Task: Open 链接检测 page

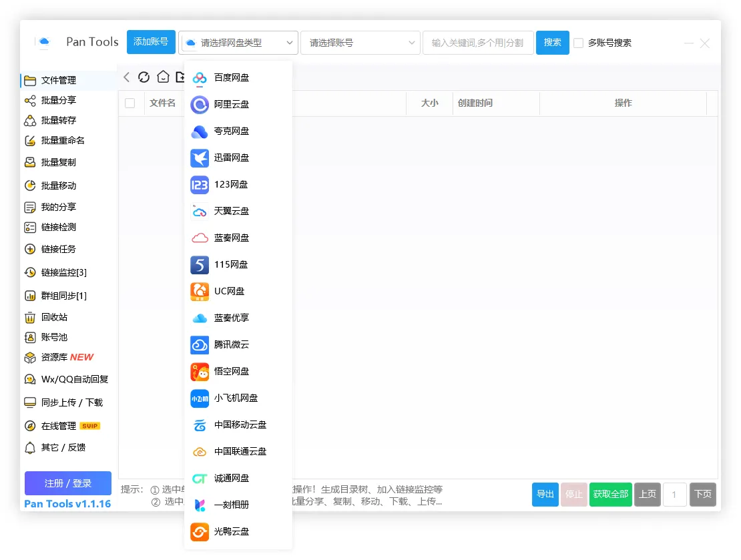Action: click(x=69, y=228)
